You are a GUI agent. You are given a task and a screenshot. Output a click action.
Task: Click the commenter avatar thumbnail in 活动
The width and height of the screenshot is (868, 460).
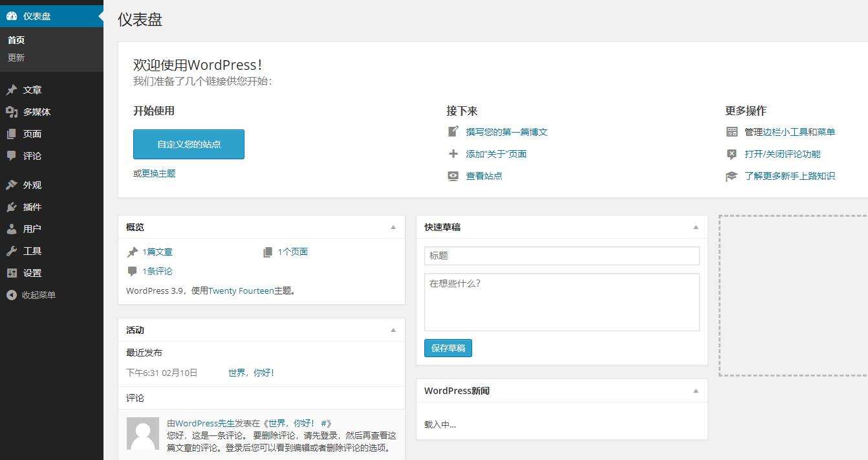coord(143,433)
